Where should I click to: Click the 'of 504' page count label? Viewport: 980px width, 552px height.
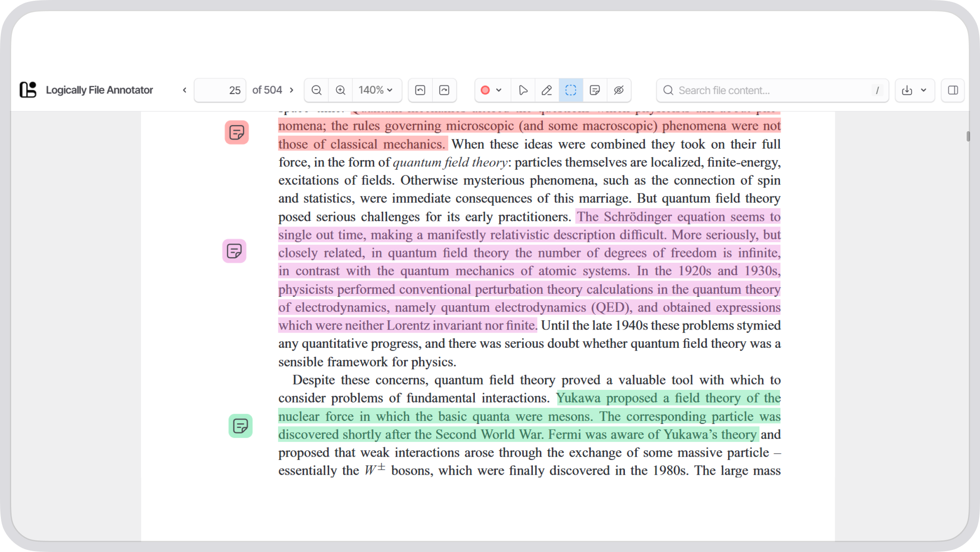click(x=267, y=90)
